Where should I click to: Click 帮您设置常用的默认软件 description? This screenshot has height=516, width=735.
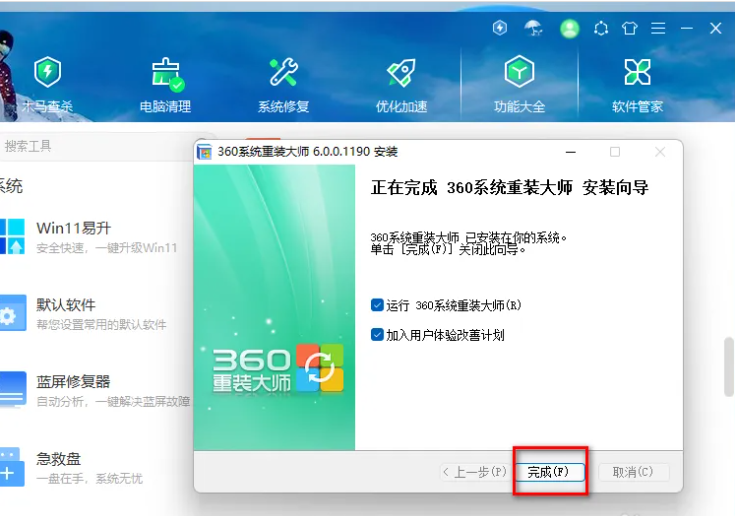(101, 325)
